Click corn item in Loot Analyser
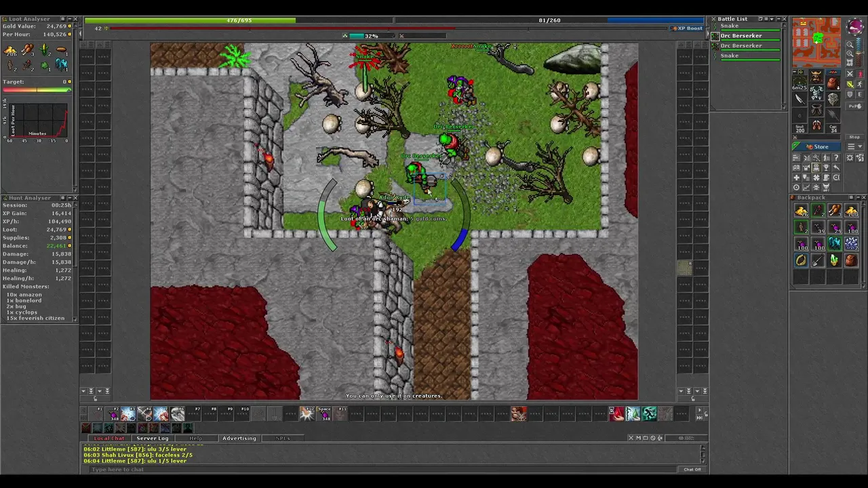This screenshot has height=488, width=868. pyautogui.click(x=44, y=49)
